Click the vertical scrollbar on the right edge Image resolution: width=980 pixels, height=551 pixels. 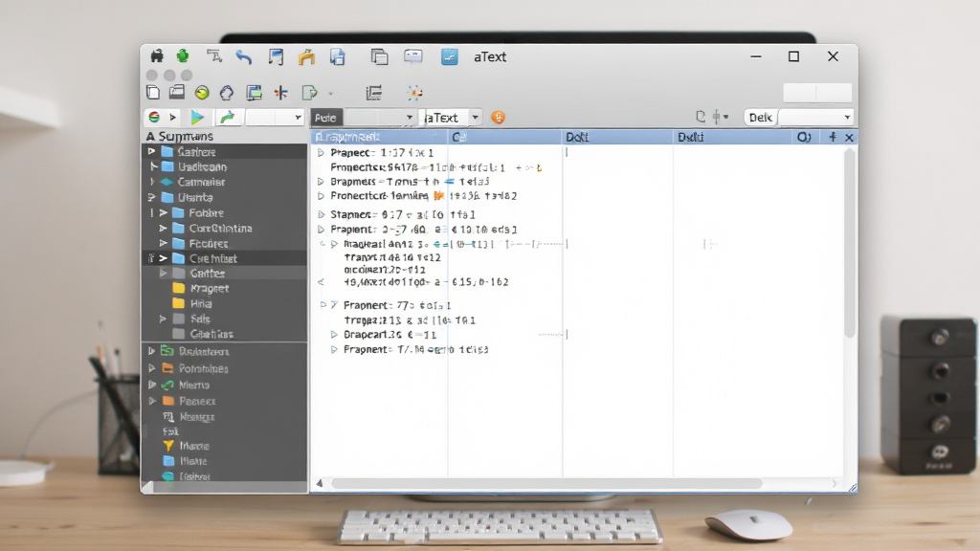pos(850,244)
